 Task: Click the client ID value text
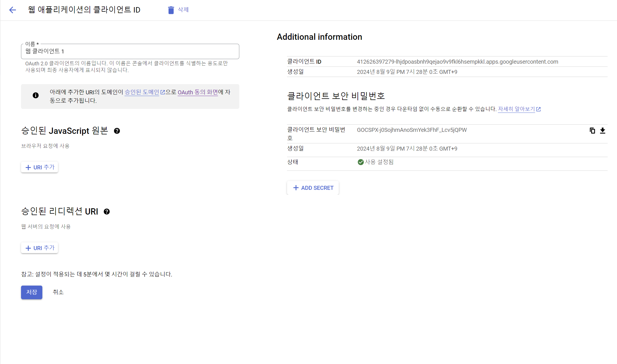coord(457,62)
